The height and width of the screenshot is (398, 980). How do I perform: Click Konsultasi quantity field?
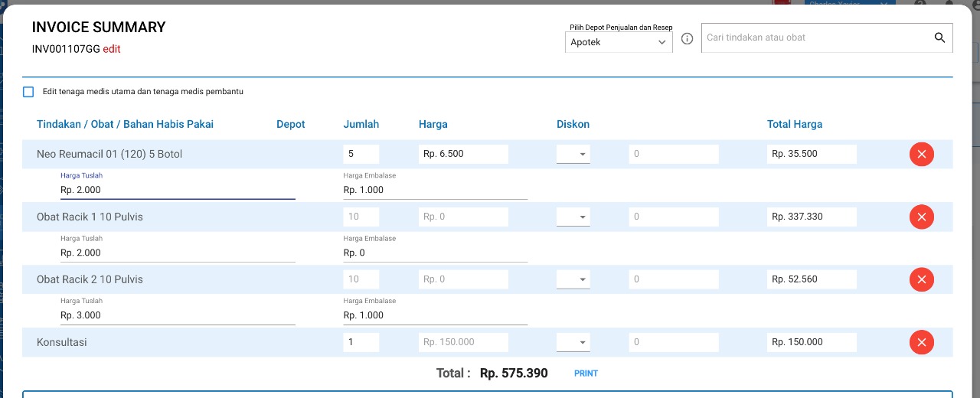pyautogui.click(x=361, y=342)
